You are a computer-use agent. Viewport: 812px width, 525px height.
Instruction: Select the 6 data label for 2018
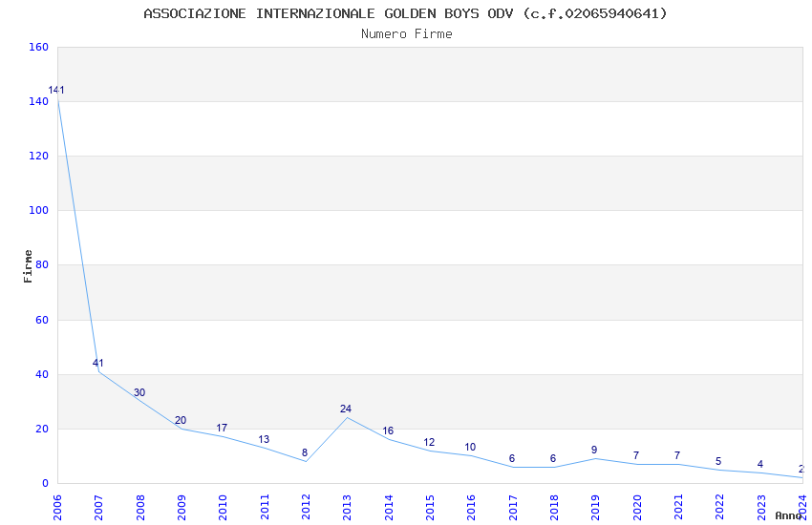pyautogui.click(x=553, y=458)
